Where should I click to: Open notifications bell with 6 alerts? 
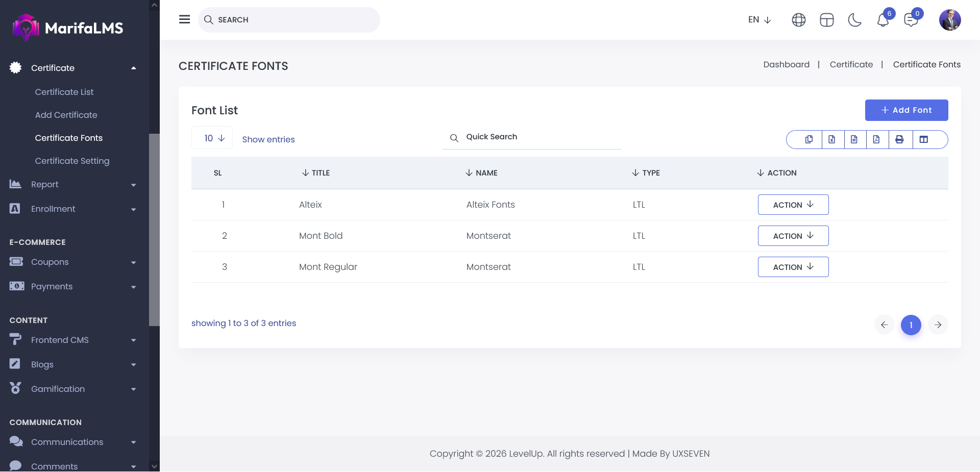tap(883, 20)
